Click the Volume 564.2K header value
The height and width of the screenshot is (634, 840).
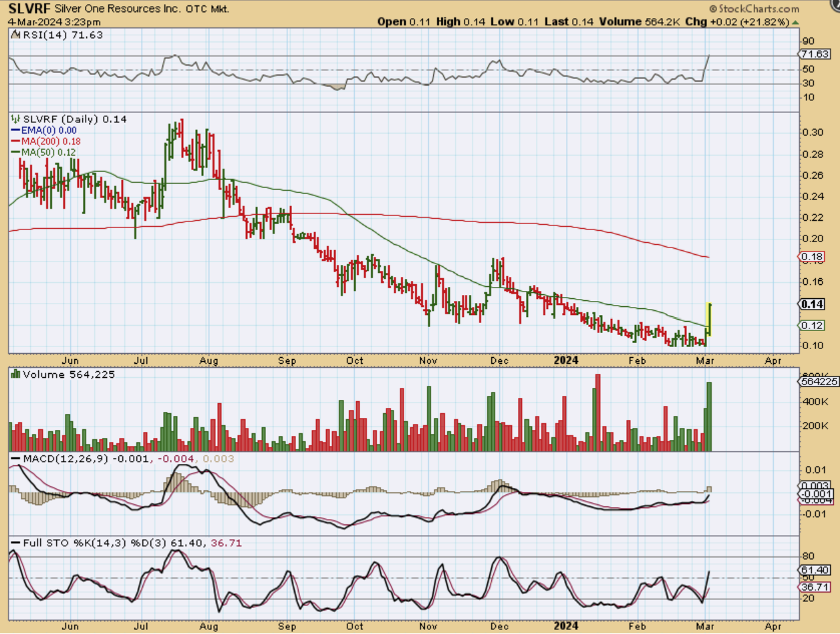point(640,21)
